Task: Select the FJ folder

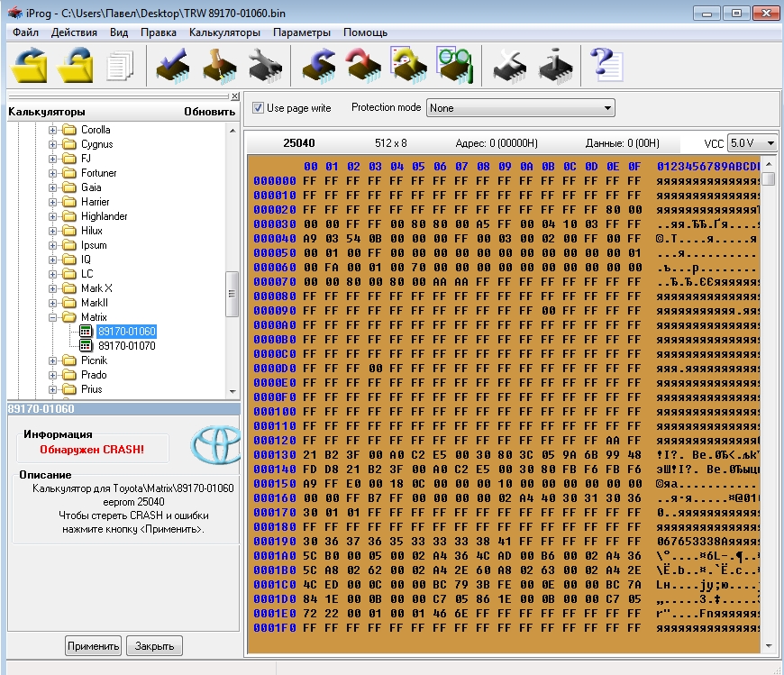Action: (x=86, y=159)
